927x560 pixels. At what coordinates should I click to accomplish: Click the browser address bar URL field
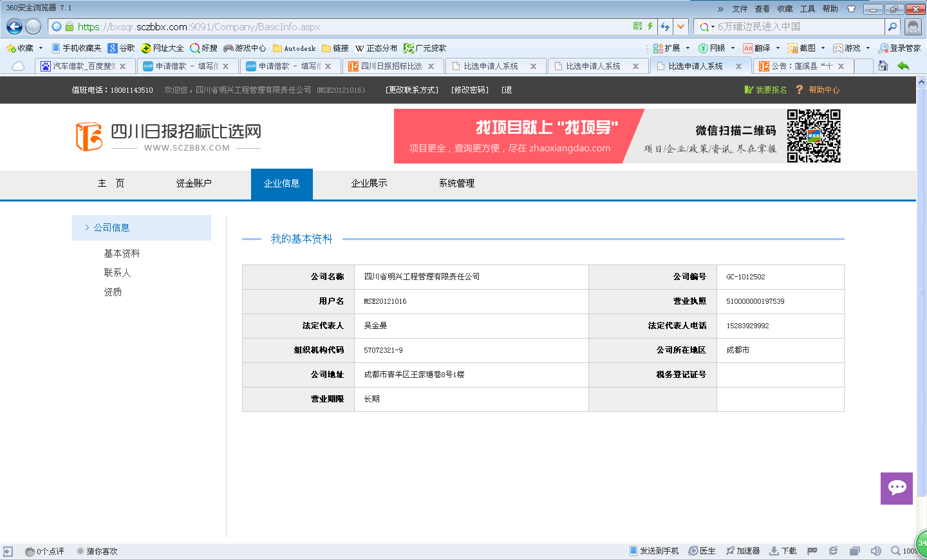pos(348,26)
